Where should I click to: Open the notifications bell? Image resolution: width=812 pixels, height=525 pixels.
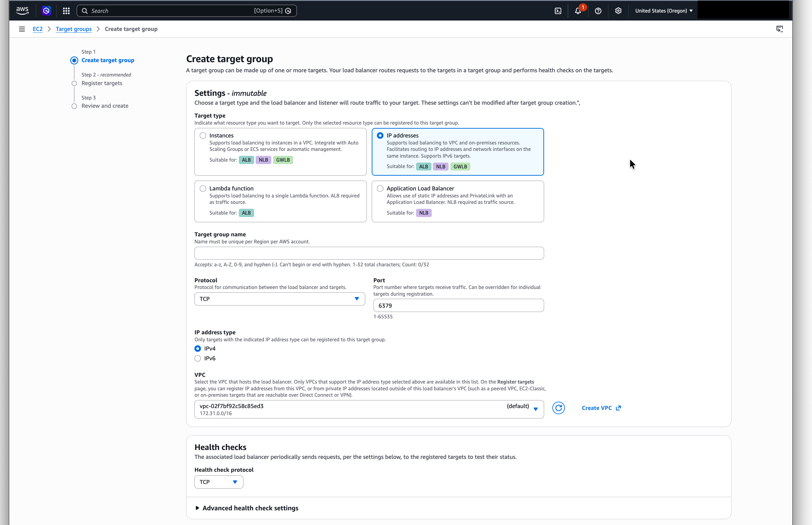[x=578, y=11]
